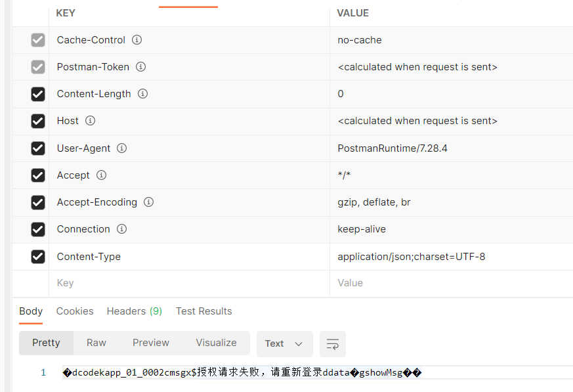Image resolution: width=573 pixels, height=392 pixels.
Task: Click the Content-Type value application/json;charset=UTF-8
Action: tap(412, 257)
